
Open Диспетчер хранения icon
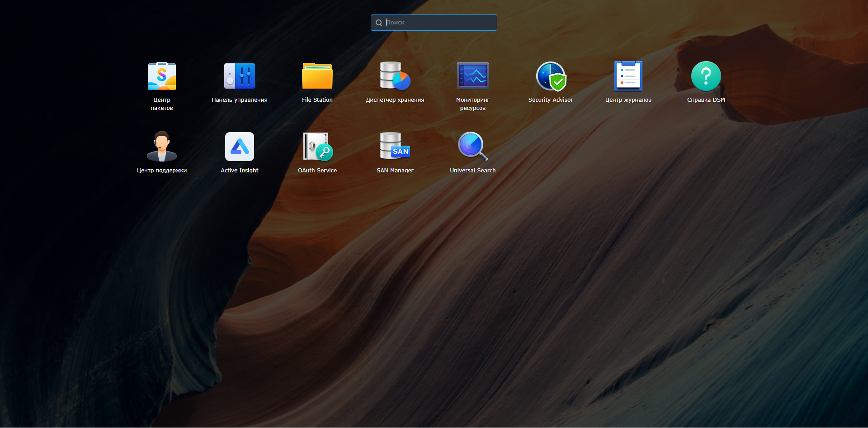(x=395, y=76)
